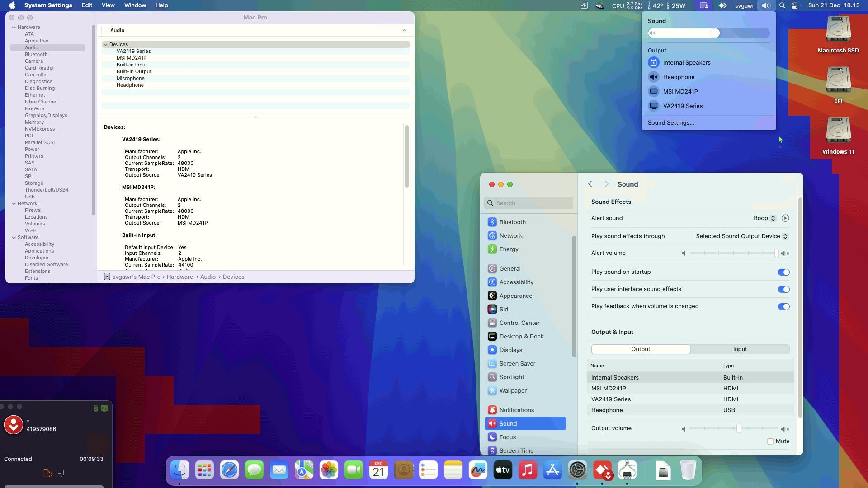Image resolution: width=868 pixels, height=488 pixels.
Task: Open Play sound effects through dropdown
Action: tap(742, 236)
